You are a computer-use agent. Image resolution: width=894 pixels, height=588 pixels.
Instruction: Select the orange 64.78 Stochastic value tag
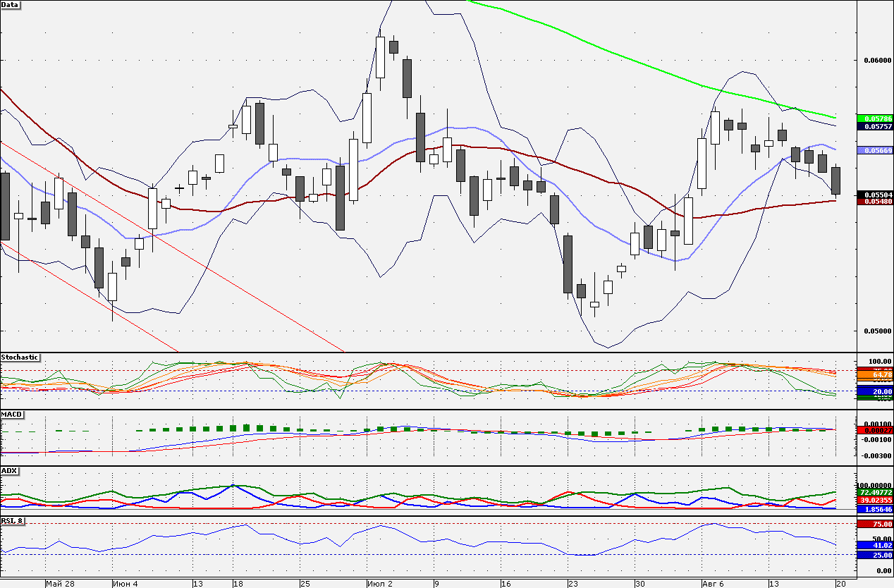875,375
